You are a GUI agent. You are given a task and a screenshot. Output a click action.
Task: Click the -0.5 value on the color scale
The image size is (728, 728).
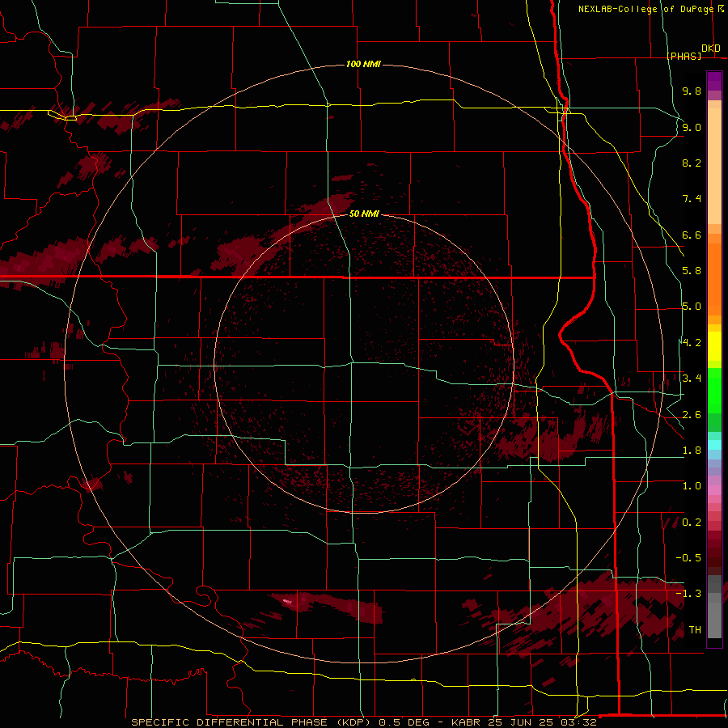coord(688,558)
